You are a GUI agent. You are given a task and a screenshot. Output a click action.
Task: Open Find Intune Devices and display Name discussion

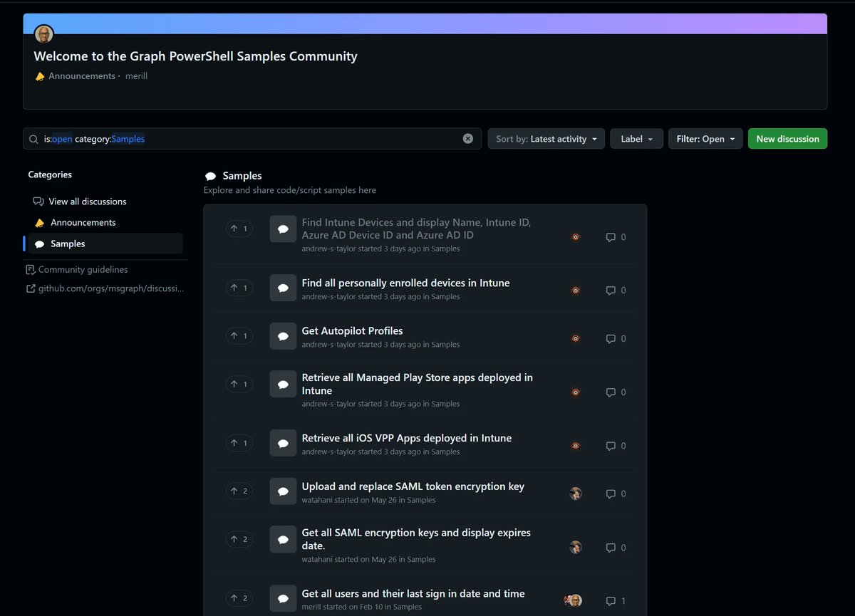click(416, 229)
